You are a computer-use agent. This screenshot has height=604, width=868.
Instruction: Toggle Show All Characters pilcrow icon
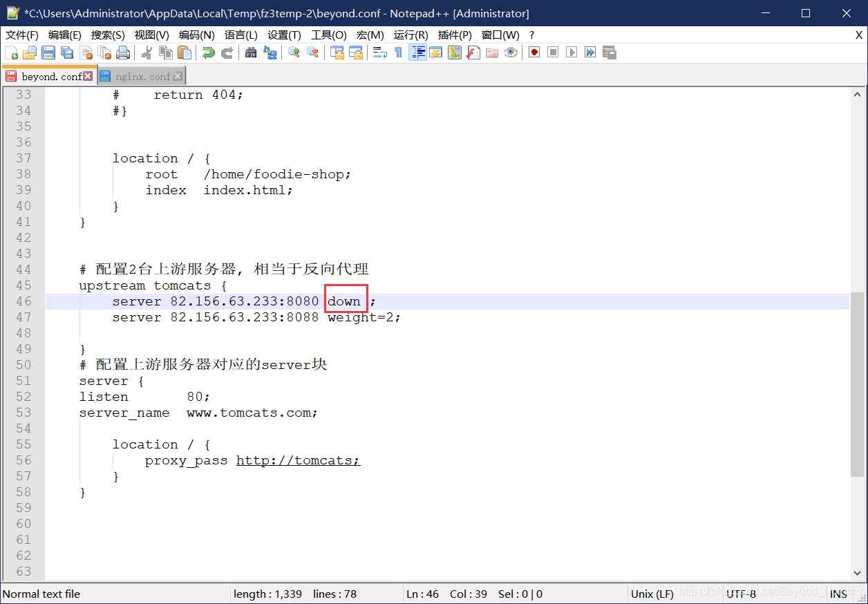398,53
